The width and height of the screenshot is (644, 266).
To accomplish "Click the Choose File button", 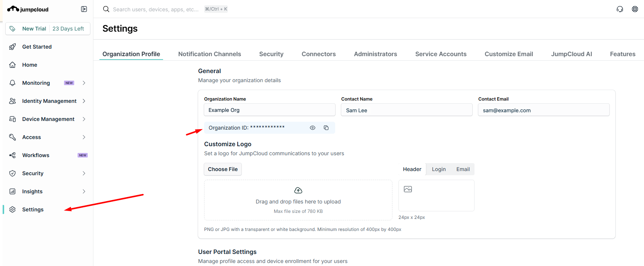I will click(223, 169).
